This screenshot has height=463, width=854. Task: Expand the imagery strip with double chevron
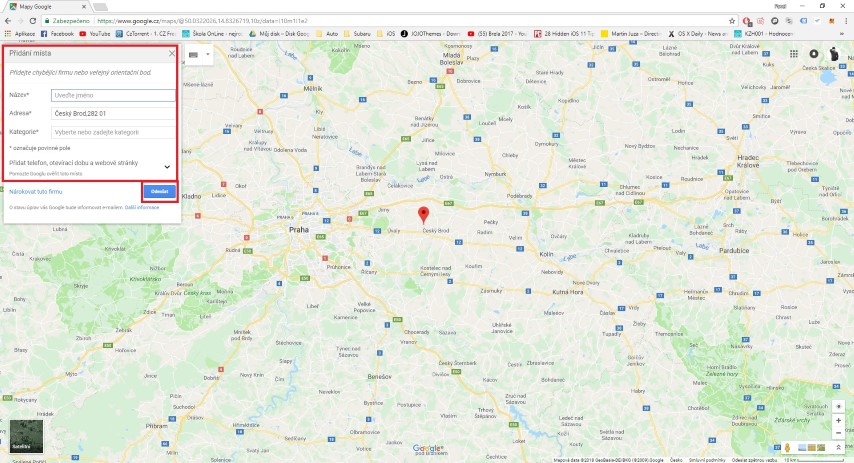[x=838, y=447]
